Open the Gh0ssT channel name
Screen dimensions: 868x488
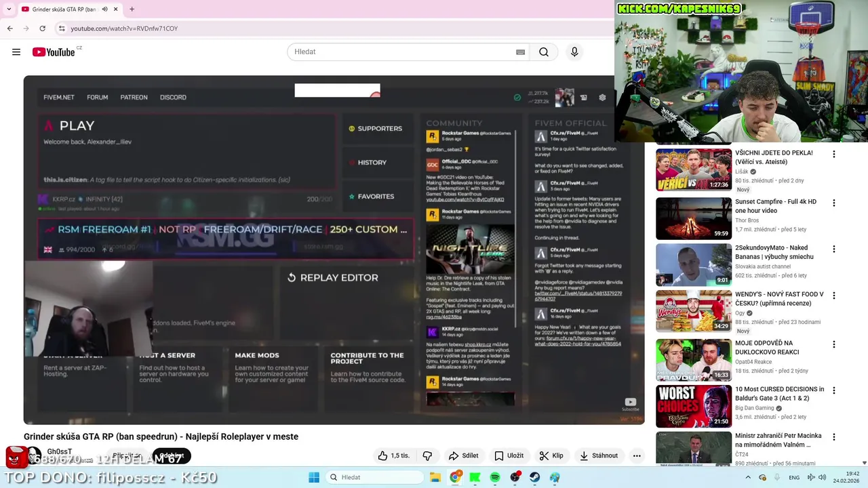(60, 452)
